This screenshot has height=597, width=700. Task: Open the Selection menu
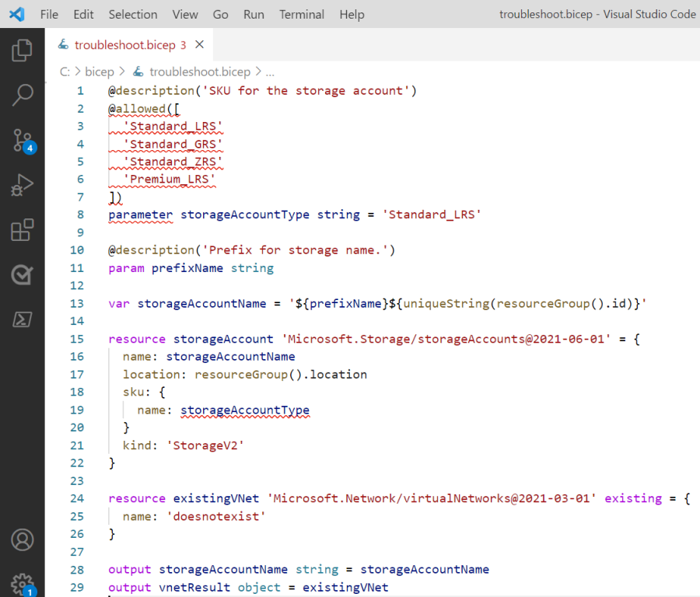[133, 14]
